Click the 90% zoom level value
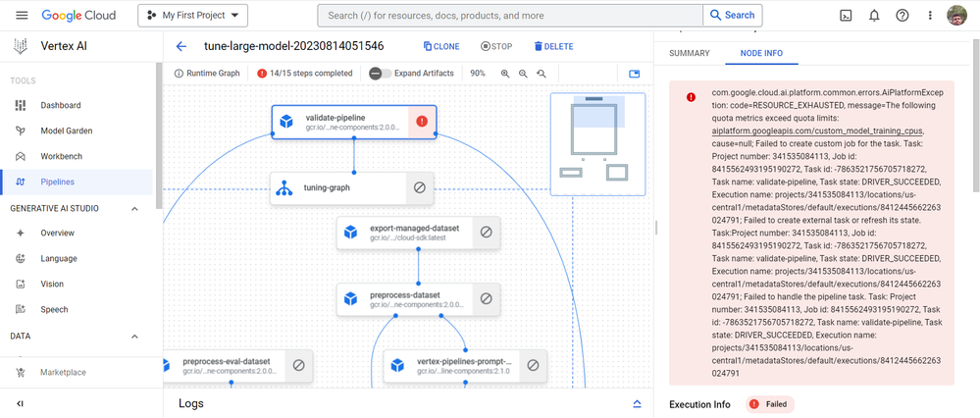 pyautogui.click(x=478, y=74)
